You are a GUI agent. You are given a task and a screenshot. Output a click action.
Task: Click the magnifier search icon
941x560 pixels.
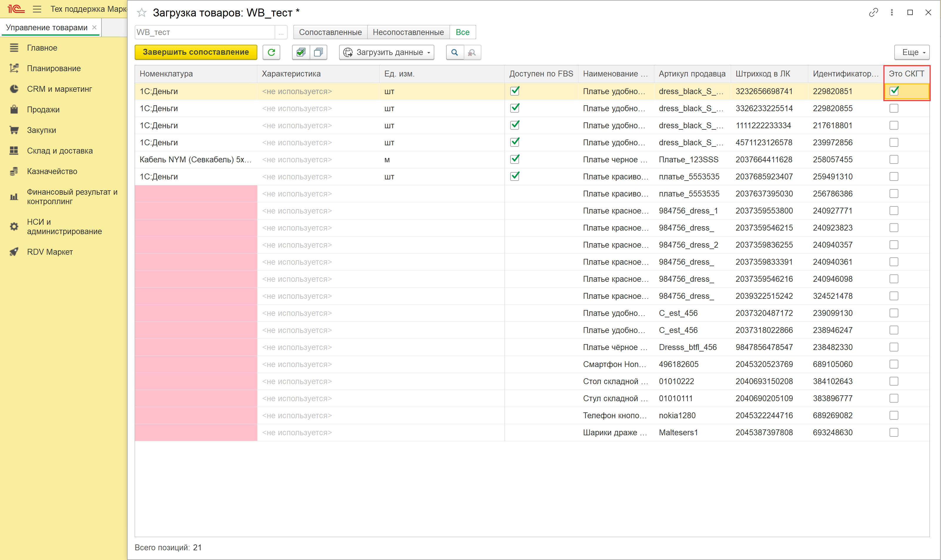point(455,52)
